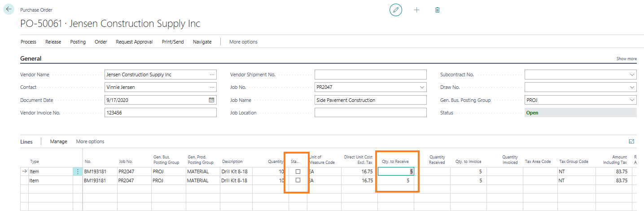The width and height of the screenshot is (644, 211).
Task: Open the Document Date calendar picker
Action: tap(211, 100)
